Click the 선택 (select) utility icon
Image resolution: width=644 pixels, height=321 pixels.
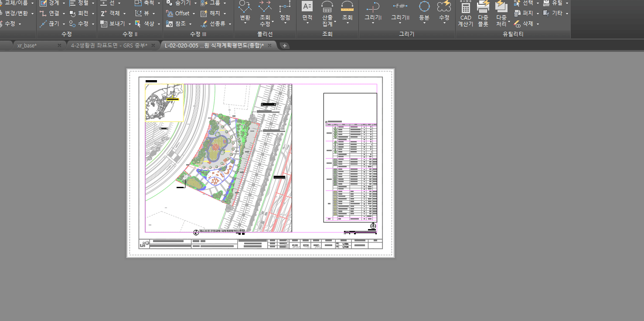pos(518,3)
